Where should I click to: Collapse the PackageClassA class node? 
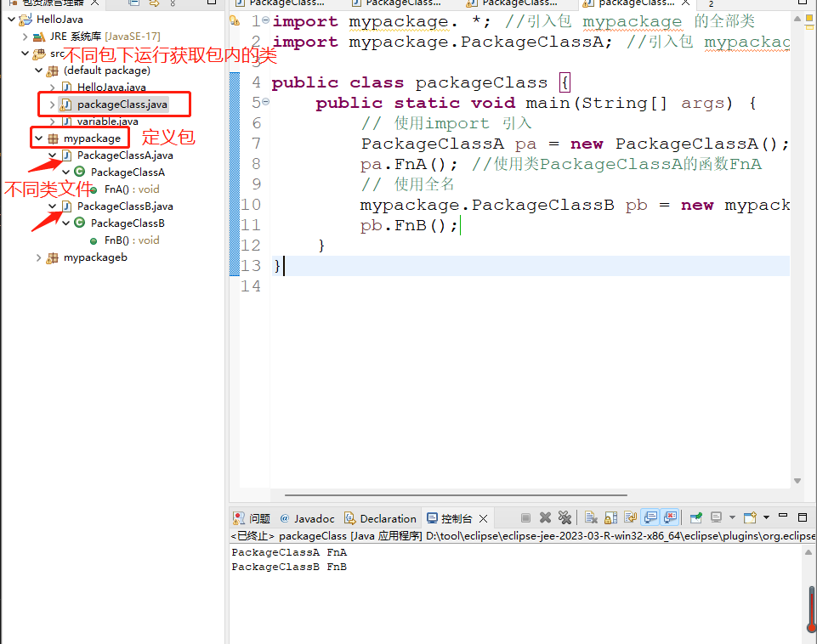[x=65, y=172]
